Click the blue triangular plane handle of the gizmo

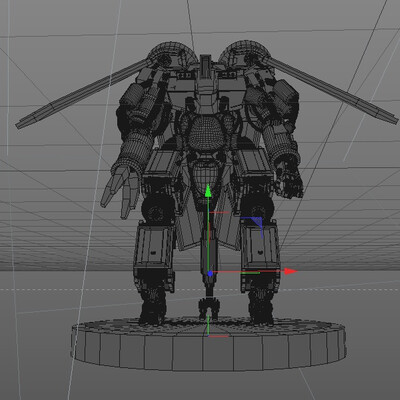256,221
